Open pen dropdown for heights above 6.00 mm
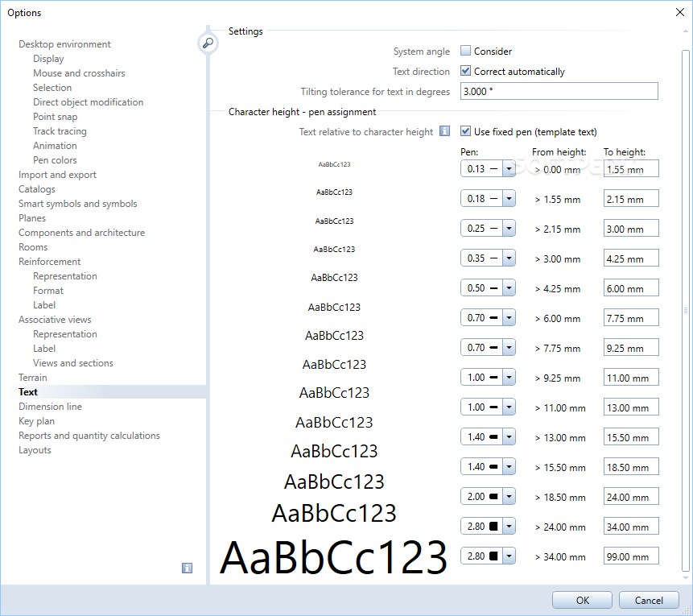 (509, 317)
